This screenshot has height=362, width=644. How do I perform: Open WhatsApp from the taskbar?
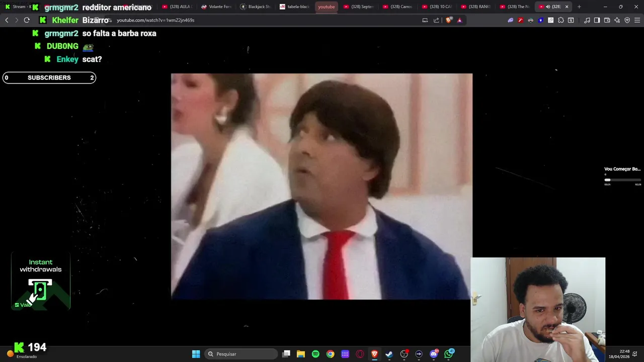tap(449, 354)
